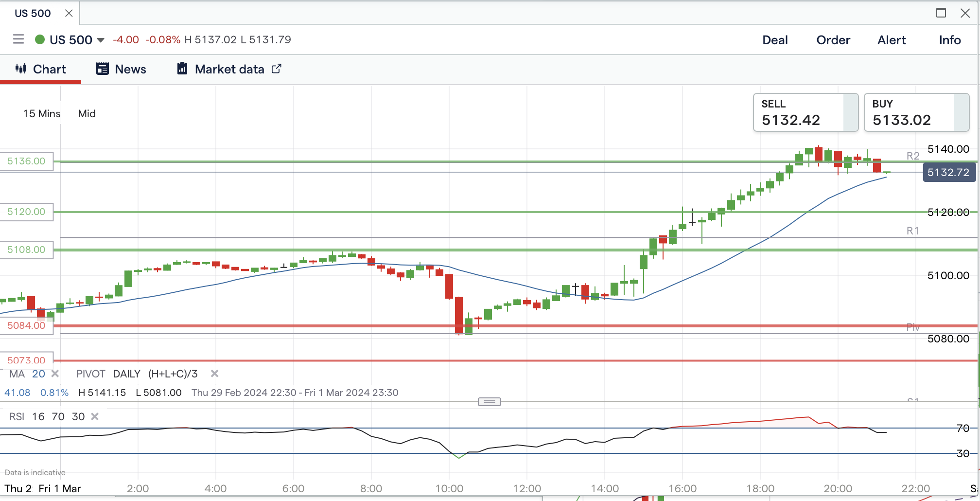Create an Alert
This screenshot has width=980, height=501.
(x=892, y=40)
